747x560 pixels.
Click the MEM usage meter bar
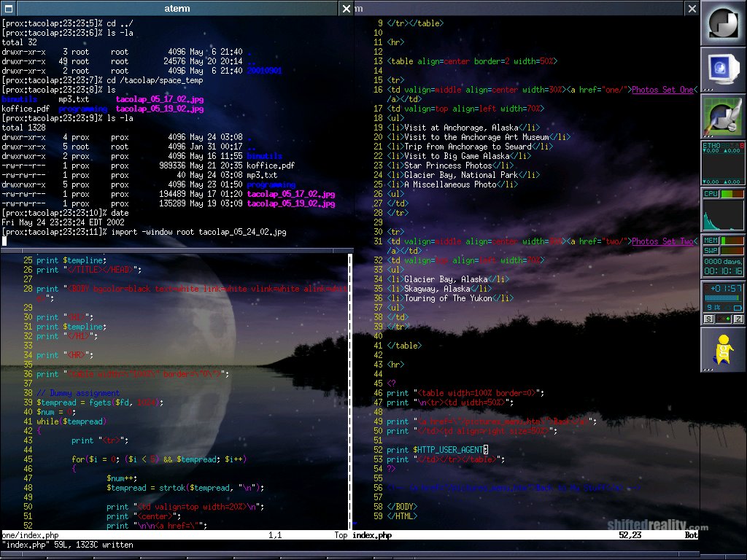tap(732, 241)
